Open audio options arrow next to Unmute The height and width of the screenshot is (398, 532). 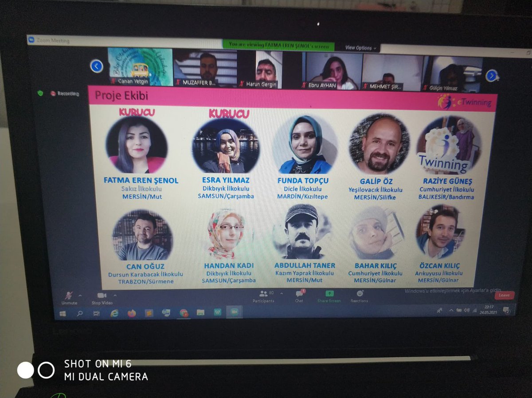pos(80,295)
